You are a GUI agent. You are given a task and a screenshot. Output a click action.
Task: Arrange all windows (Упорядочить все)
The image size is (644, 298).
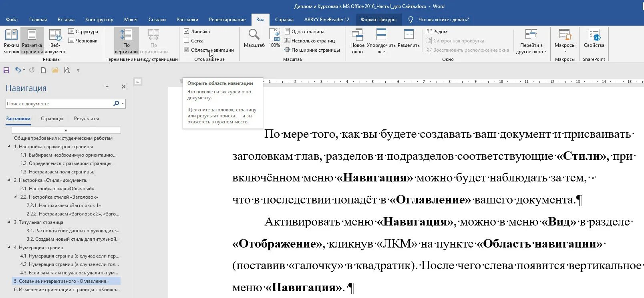click(381, 41)
